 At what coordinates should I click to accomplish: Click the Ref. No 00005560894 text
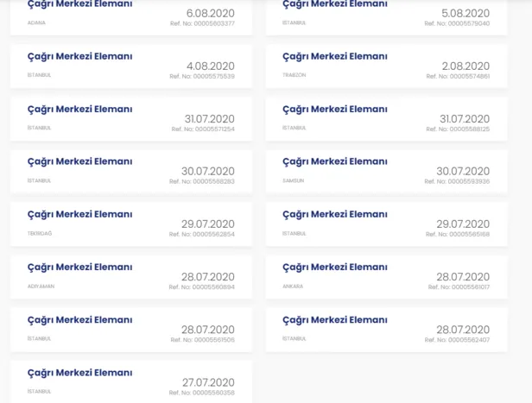click(x=202, y=287)
